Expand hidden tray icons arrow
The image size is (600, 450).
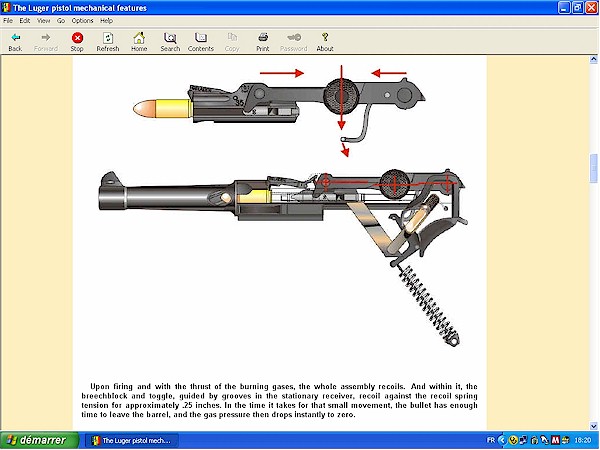pos(502,440)
